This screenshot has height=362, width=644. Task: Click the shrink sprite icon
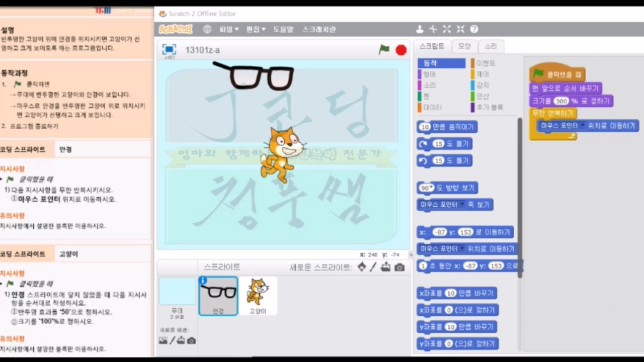pyautogui.click(x=460, y=29)
